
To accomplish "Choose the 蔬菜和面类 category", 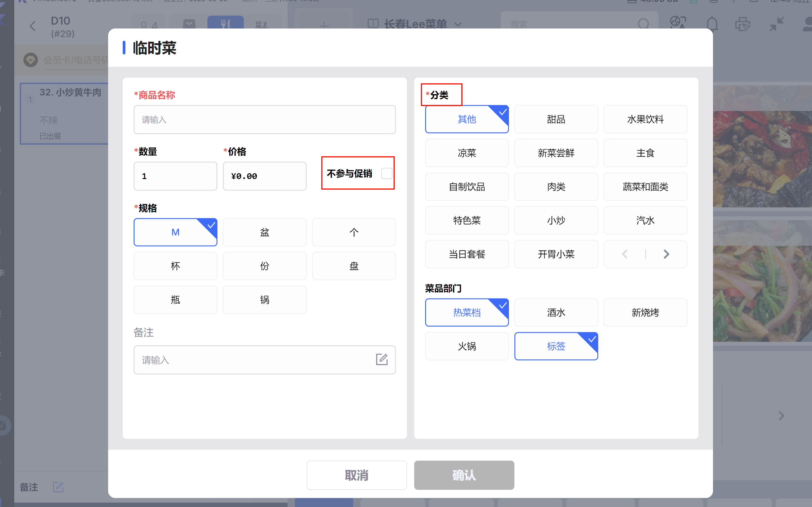I will 645,187.
